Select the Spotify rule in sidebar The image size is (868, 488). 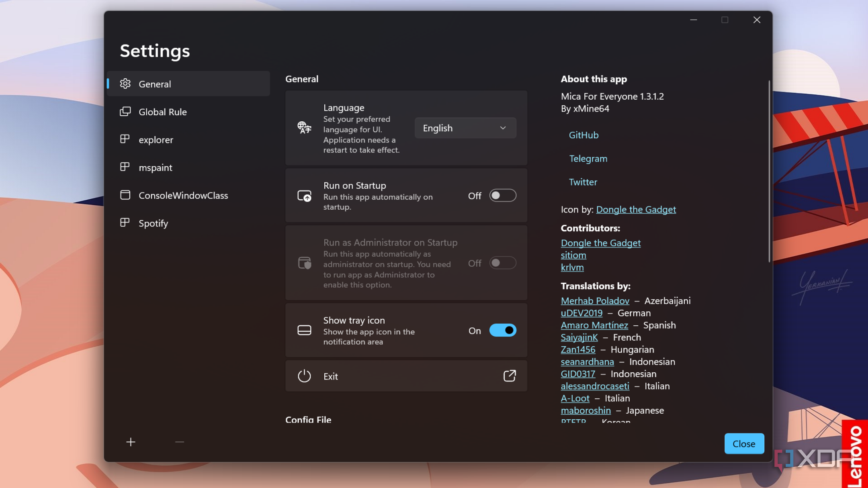(x=153, y=223)
